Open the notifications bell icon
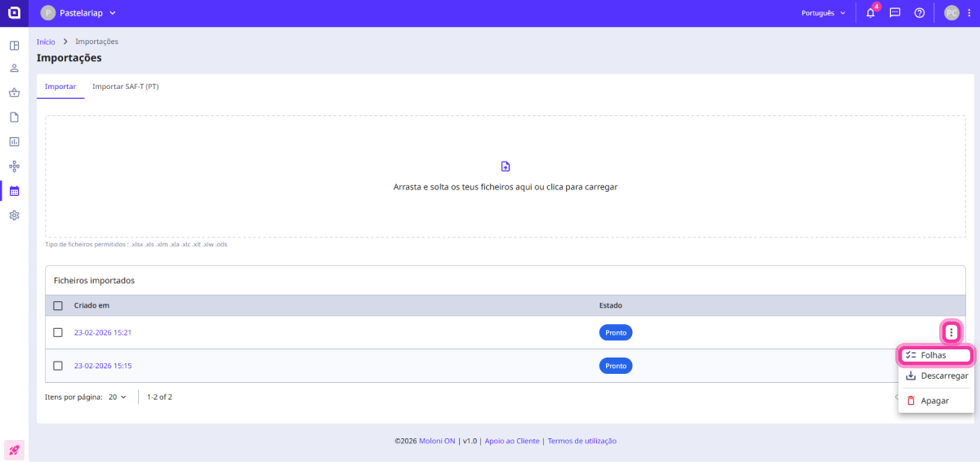Image resolution: width=980 pixels, height=462 pixels. [871, 13]
